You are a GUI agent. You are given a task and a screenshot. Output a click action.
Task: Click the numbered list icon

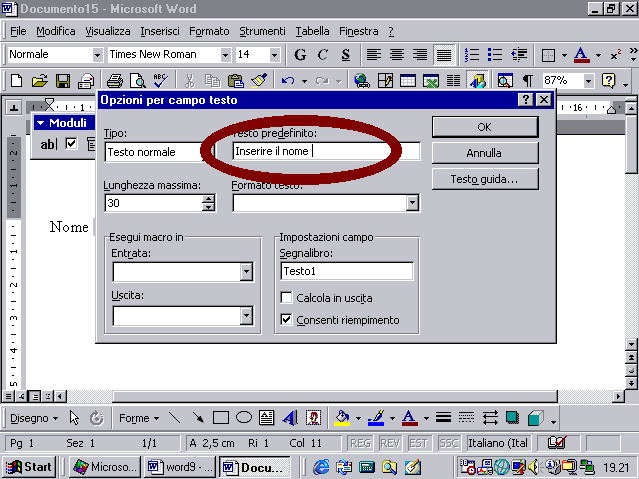[472, 55]
